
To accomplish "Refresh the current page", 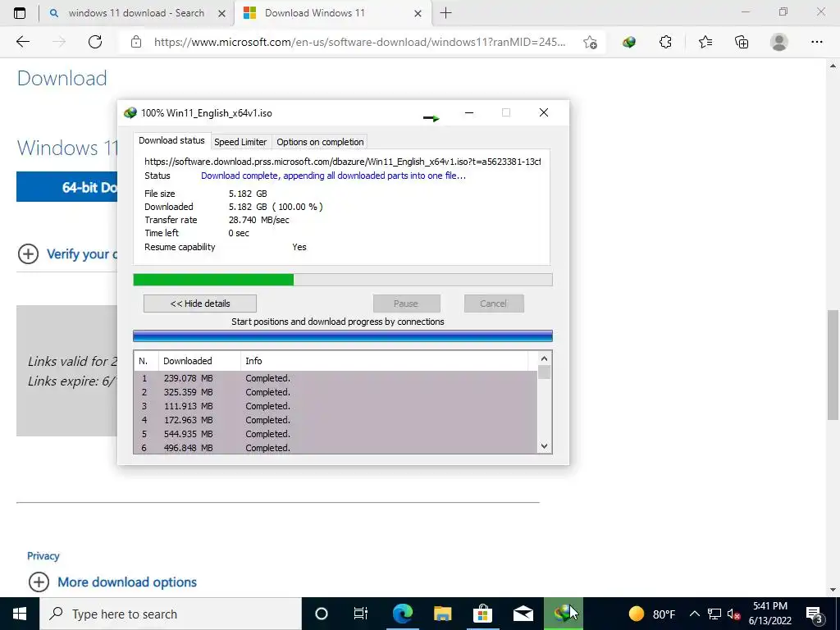I will pyautogui.click(x=95, y=42).
